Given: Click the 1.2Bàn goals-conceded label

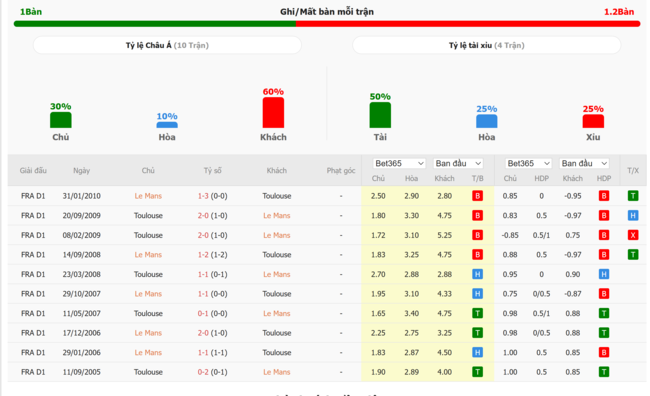Looking at the screenshot, I should pos(619,12).
